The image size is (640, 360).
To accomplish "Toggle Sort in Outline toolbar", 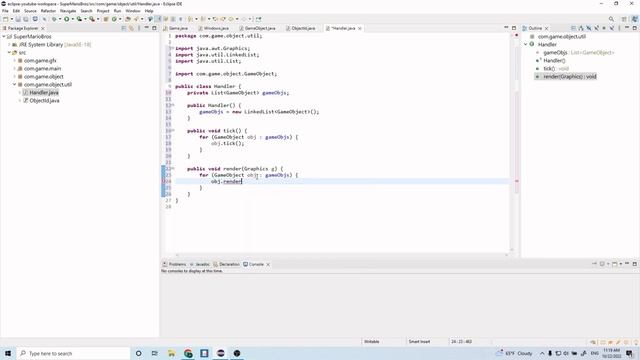I will (581, 28).
